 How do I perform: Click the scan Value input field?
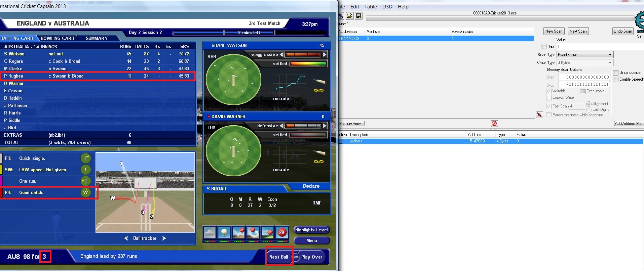(599, 46)
